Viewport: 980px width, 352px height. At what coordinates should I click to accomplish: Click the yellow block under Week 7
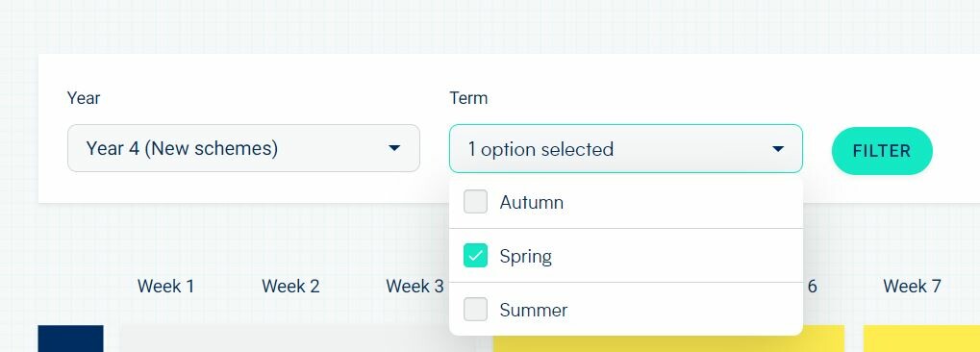tap(921, 339)
